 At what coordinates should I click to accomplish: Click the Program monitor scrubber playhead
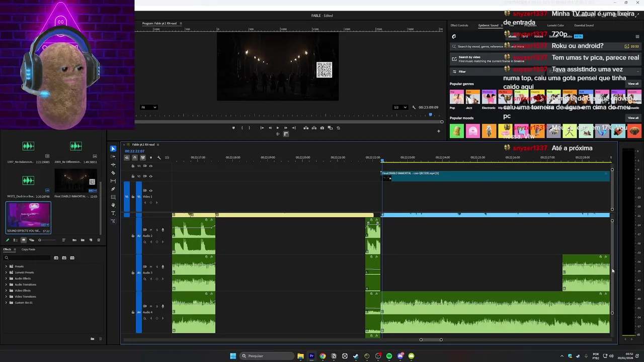pos(430,115)
